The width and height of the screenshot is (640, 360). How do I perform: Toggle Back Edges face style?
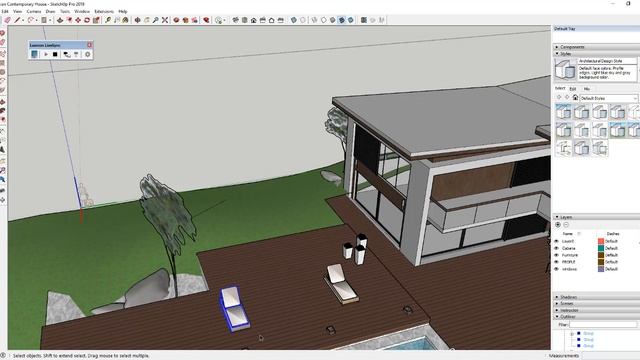pyautogui.click(x=303, y=20)
